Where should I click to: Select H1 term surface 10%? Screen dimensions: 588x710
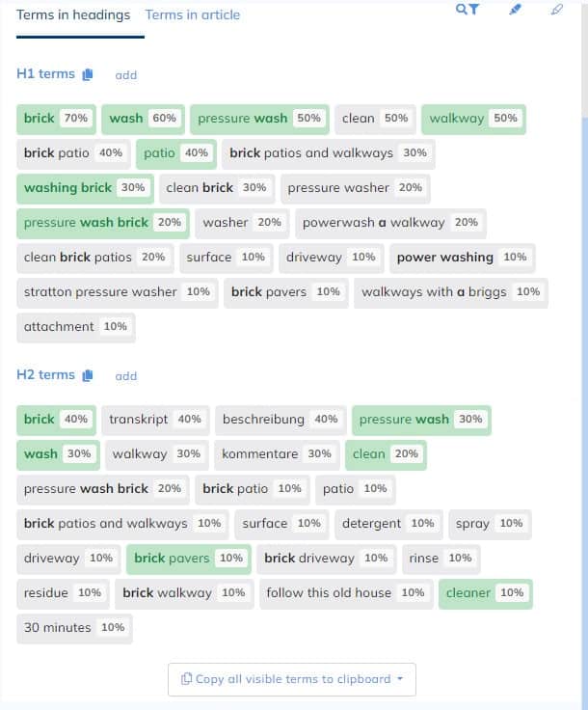[x=227, y=259]
